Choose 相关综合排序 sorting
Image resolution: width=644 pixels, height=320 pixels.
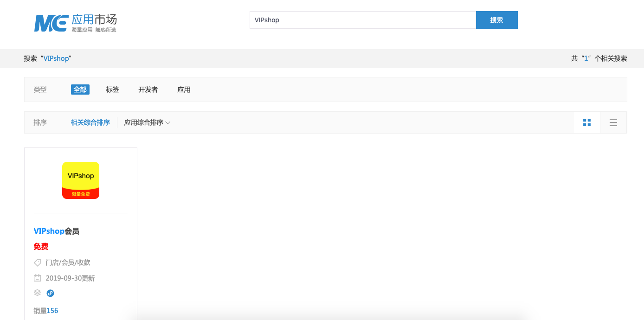click(90, 122)
